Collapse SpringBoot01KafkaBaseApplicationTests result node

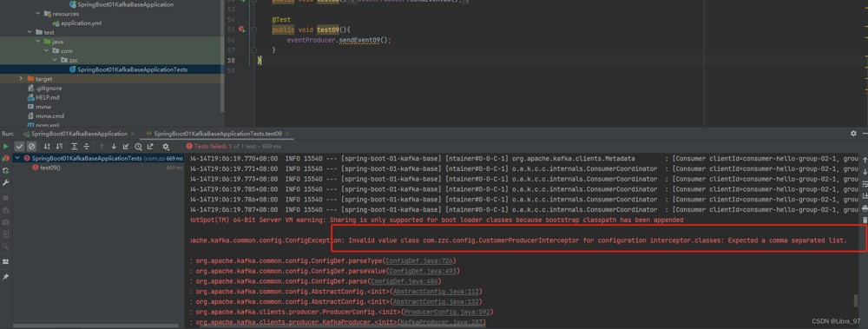(x=18, y=158)
